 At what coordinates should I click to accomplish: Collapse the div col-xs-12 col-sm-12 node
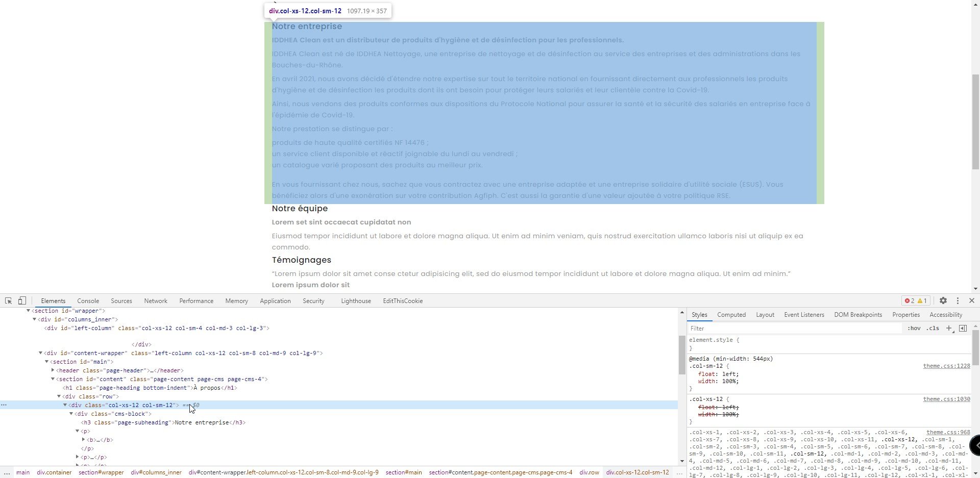coord(65,405)
